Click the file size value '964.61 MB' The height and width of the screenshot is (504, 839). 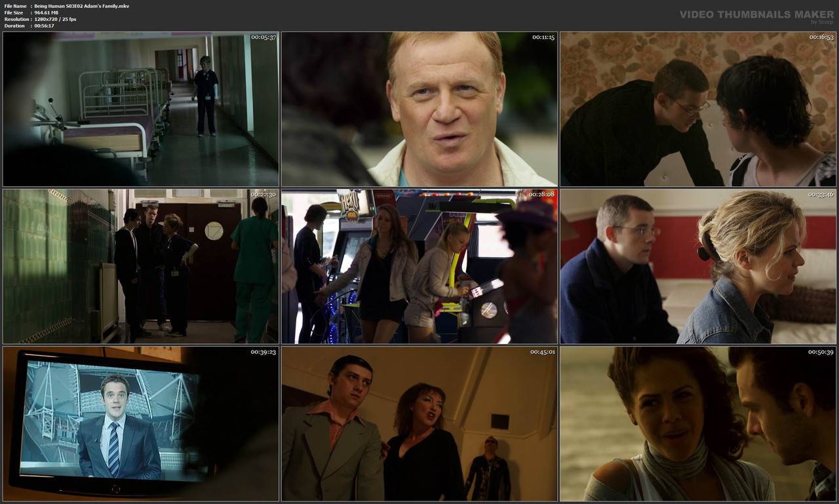tap(46, 12)
